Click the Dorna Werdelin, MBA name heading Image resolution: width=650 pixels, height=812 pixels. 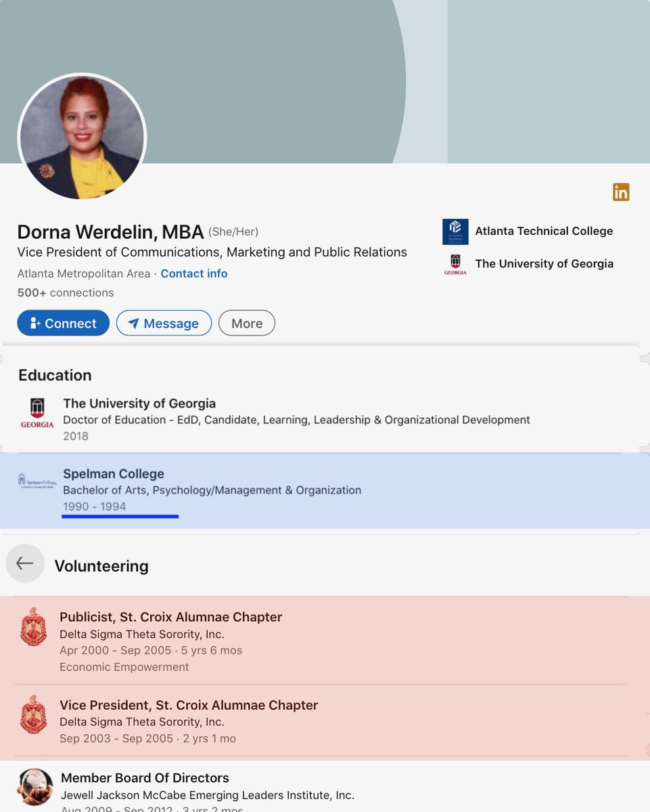coord(110,232)
